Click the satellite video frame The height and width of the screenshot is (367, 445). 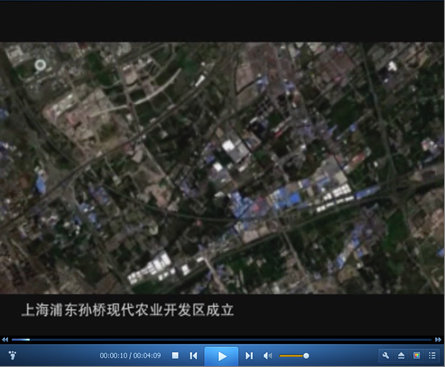(222, 168)
